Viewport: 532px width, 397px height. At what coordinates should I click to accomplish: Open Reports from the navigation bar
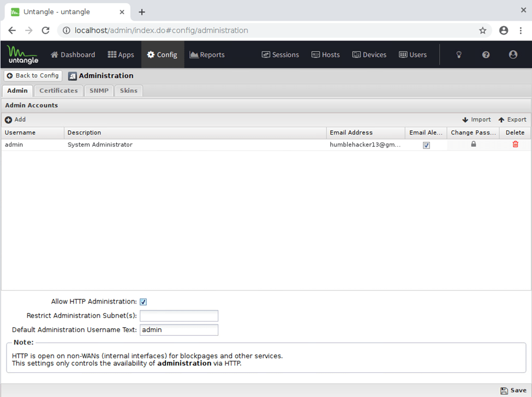pyautogui.click(x=207, y=55)
